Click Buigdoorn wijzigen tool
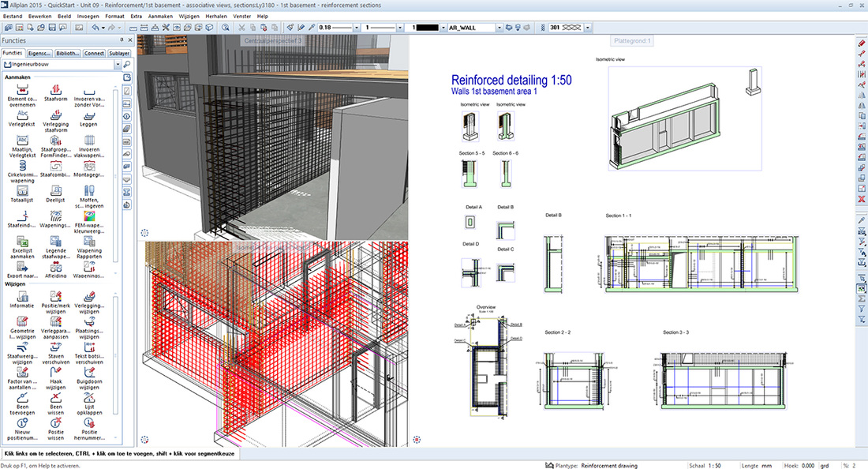The height and width of the screenshot is (469, 868). click(x=88, y=377)
